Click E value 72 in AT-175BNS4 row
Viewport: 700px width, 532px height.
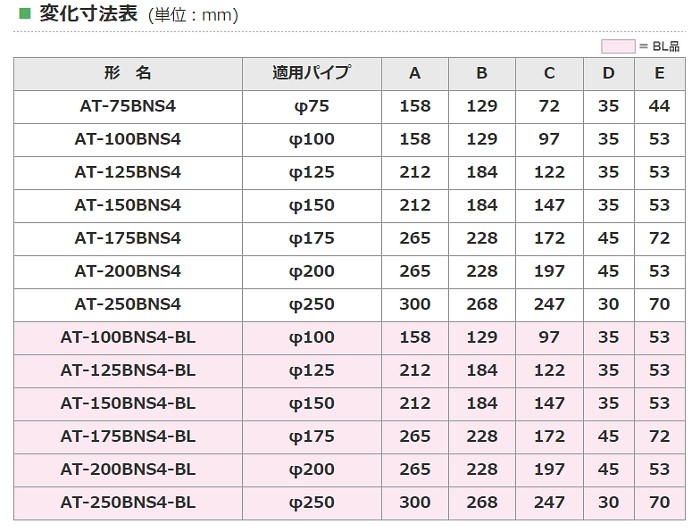click(660, 238)
